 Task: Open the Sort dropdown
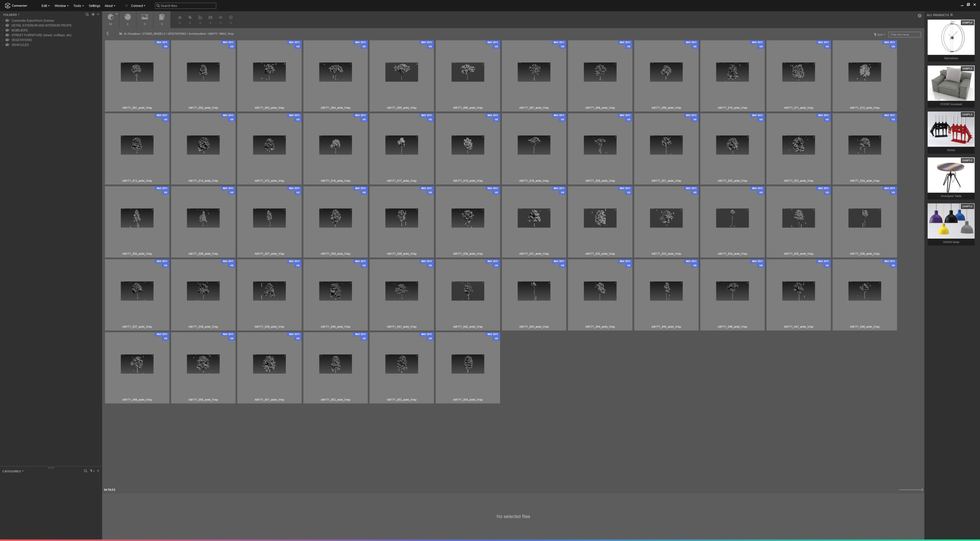(x=879, y=34)
